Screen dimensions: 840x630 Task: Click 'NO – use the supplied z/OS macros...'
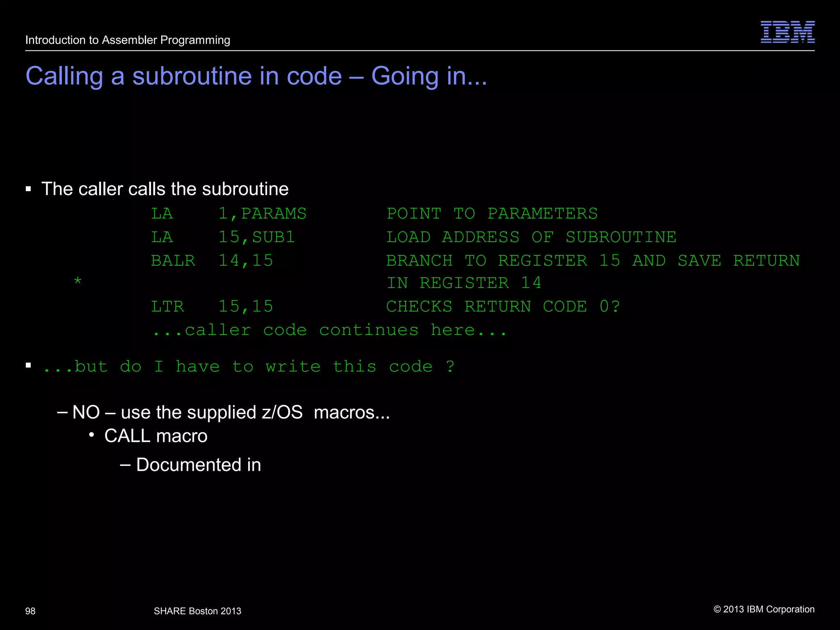[x=231, y=412]
